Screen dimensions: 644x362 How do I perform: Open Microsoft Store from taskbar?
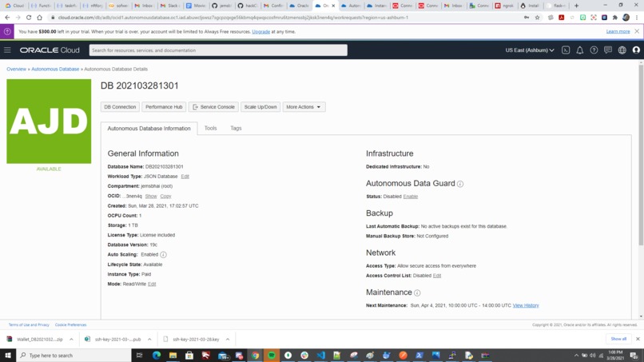point(189,355)
